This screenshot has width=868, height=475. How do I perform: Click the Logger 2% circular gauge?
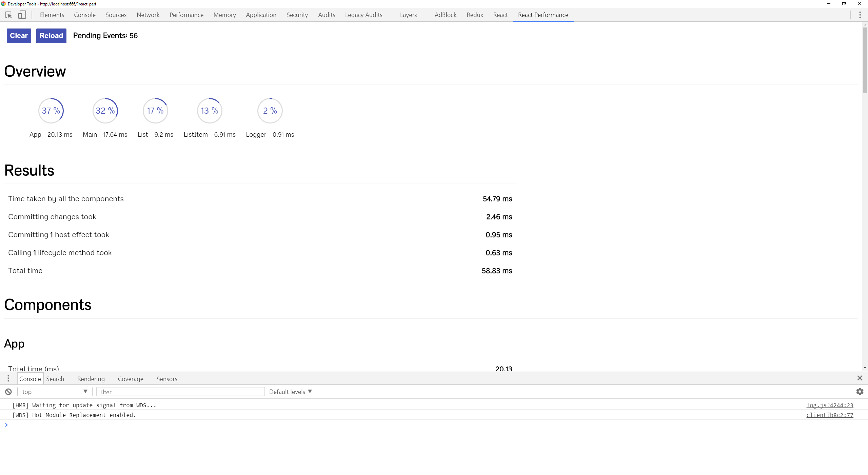[270, 111]
